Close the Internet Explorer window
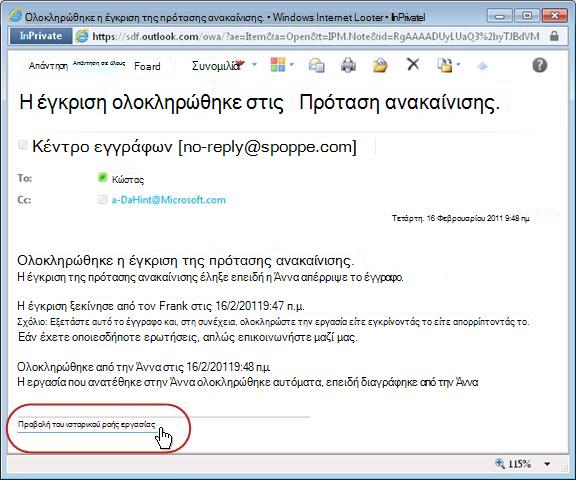This screenshot has height=480, width=576. (555, 16)
